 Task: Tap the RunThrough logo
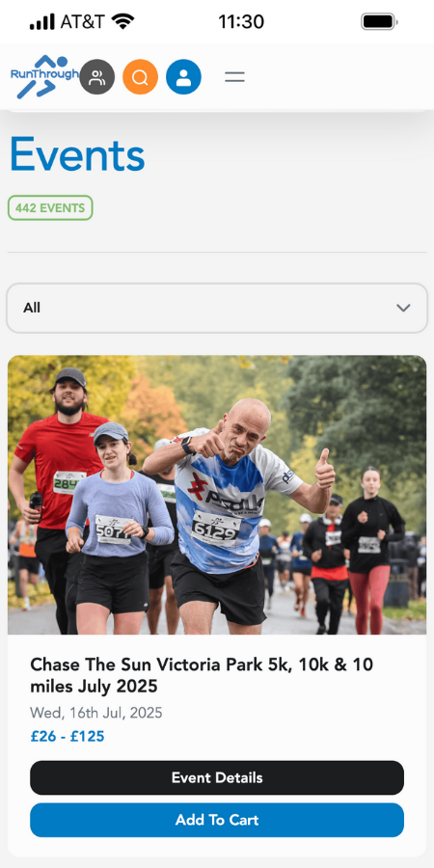coord(44,77)
